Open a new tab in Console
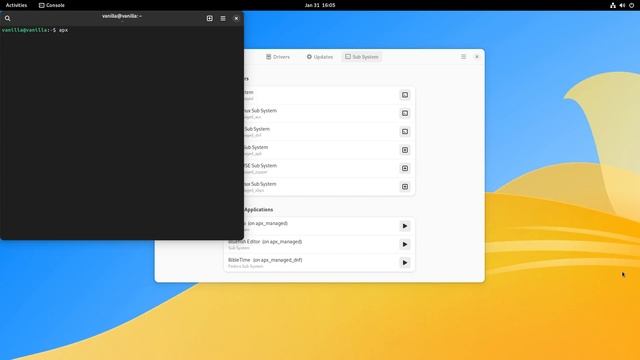640x360 pixels. coord(209,18)
